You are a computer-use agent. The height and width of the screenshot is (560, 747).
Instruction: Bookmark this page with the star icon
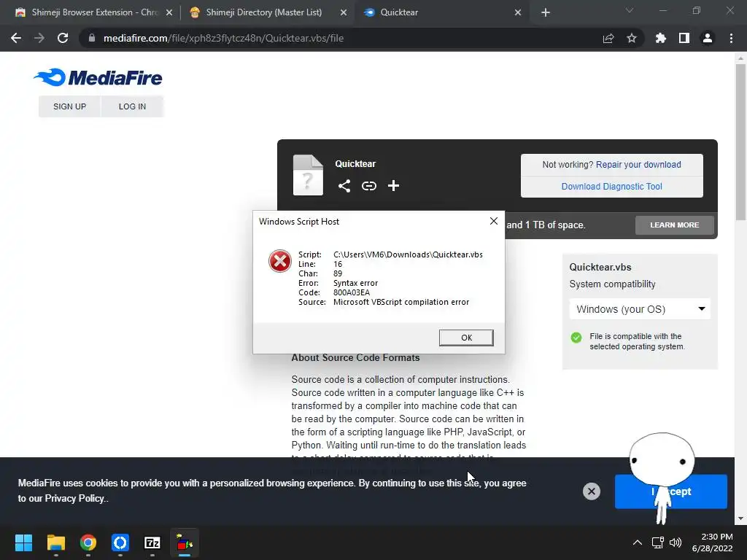point(632,38)
